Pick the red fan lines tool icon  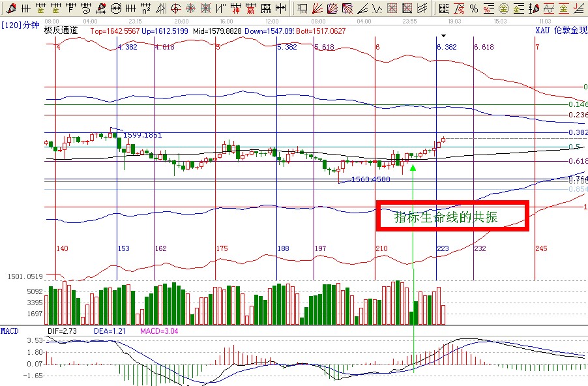click(x=317, y=8)
